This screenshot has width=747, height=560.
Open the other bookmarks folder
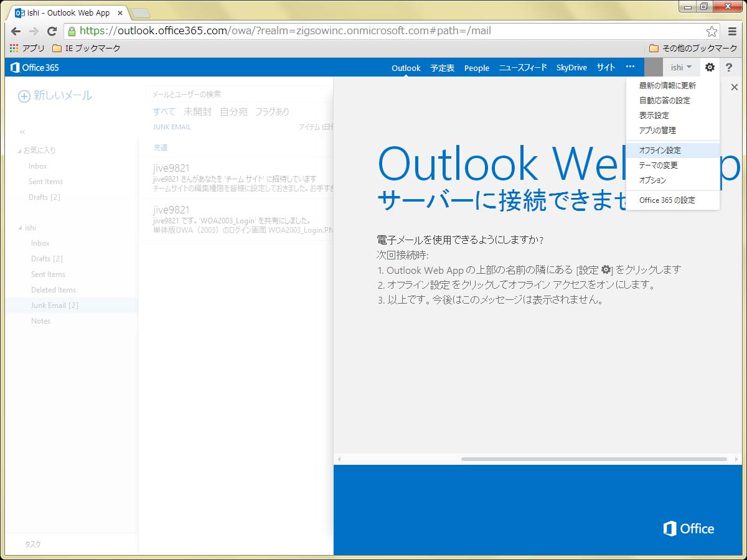click(693, 48)
